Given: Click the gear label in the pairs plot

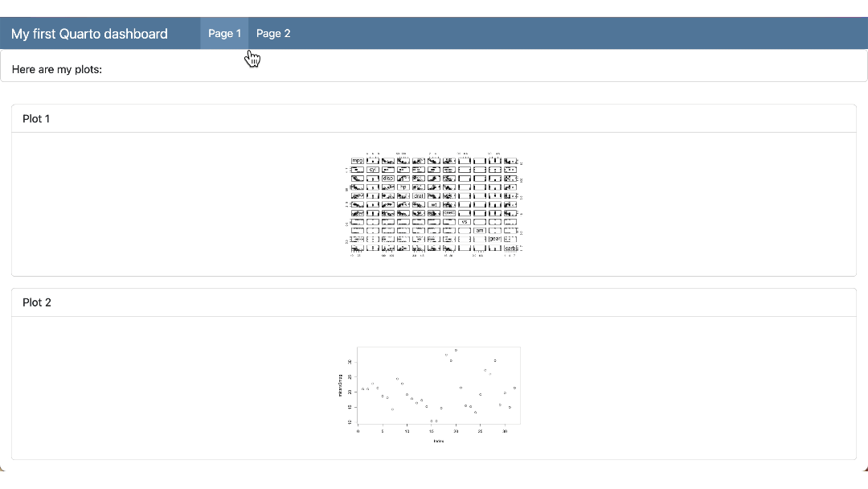Looking at the screenshot, I should pos(496,239).
